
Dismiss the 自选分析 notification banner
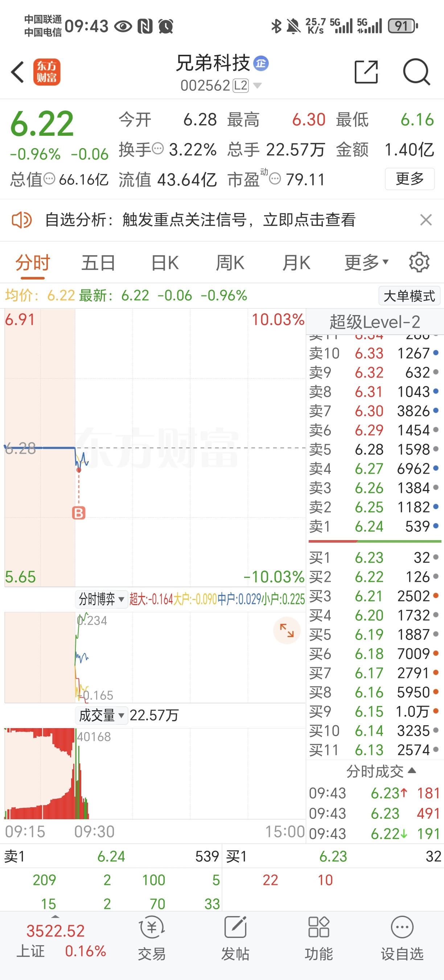coord(426,220)
